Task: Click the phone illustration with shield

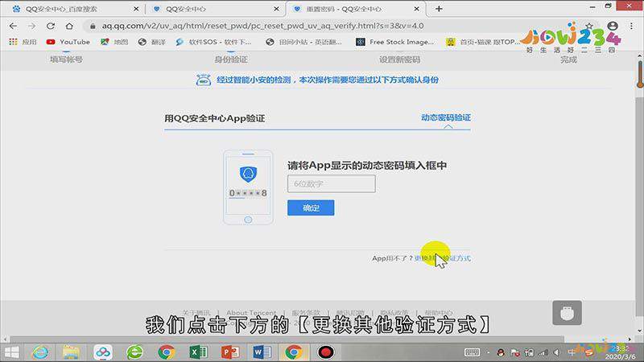Action: [x=248, y=187]
